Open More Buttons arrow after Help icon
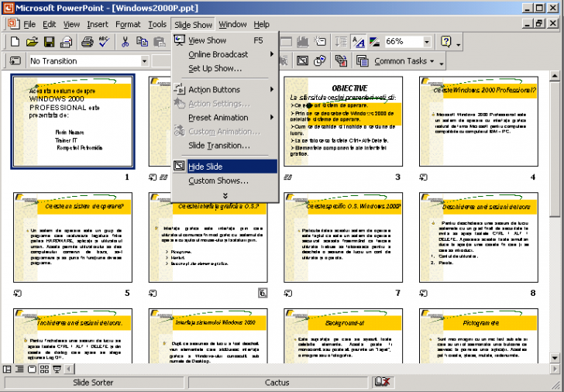 pyautogui.click(x=459, y=44)
